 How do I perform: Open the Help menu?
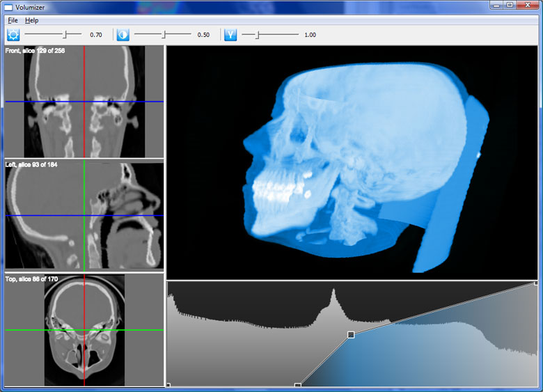point(32,20)
